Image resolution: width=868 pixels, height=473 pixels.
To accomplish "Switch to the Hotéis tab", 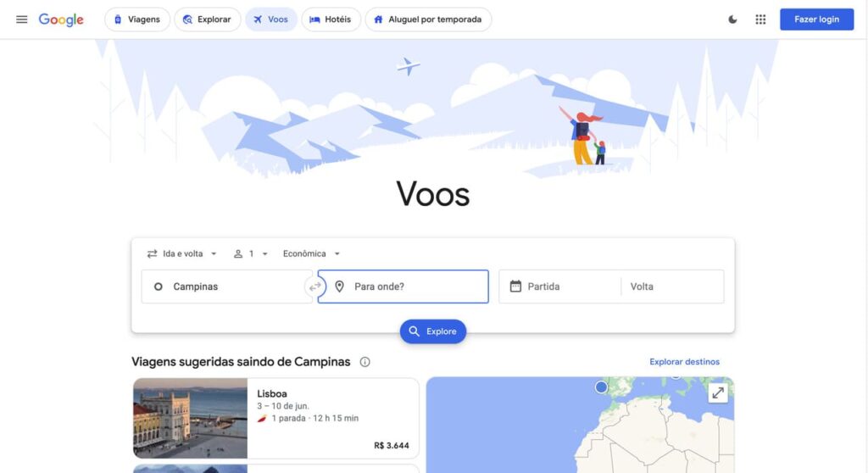I will 331,19.
